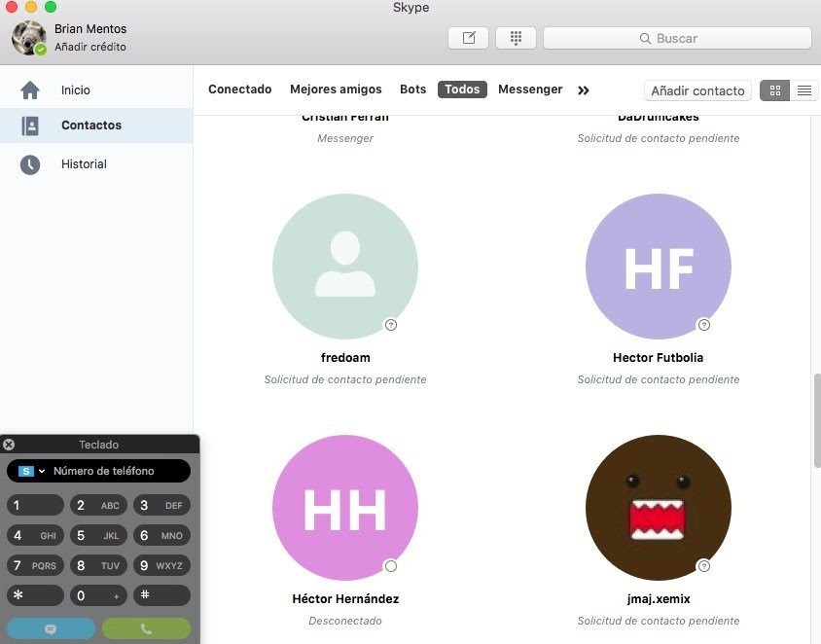Open Contactos in the sidebar
Viewport: 821px width, 644px height.
pos(96,125)
